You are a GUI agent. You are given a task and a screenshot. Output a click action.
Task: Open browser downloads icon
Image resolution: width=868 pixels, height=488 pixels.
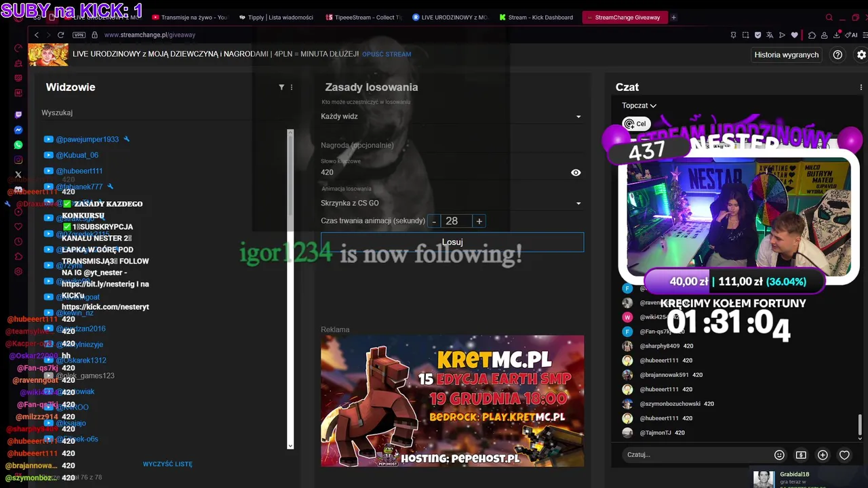836,35
